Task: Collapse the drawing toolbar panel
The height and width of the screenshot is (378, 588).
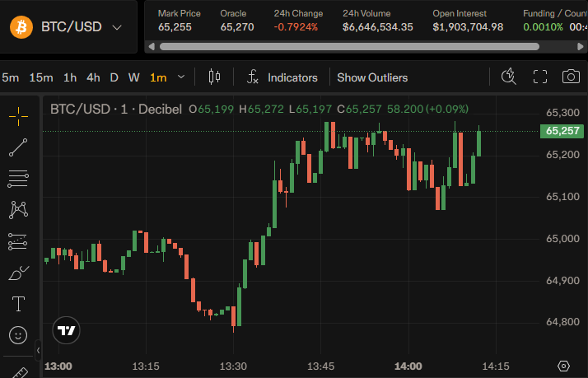Action: (x=38, y=351)
